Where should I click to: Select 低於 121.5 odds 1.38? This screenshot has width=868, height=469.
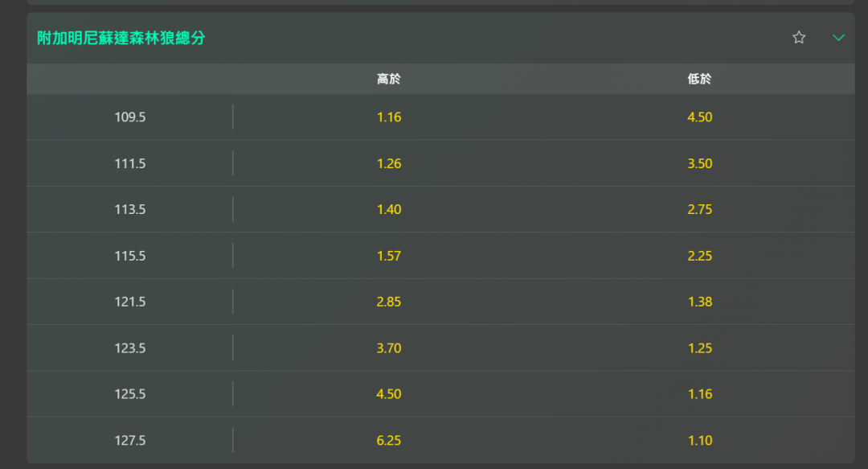(x=699, y=302)
